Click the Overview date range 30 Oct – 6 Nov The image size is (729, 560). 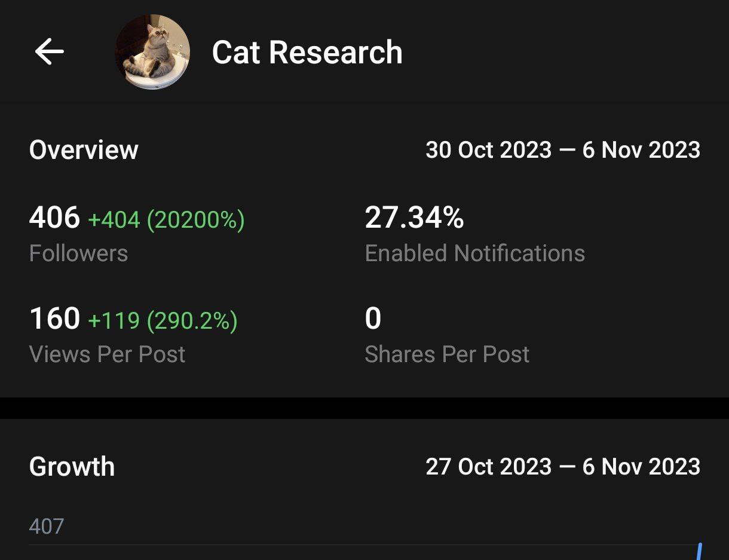(x=562, y=149)
